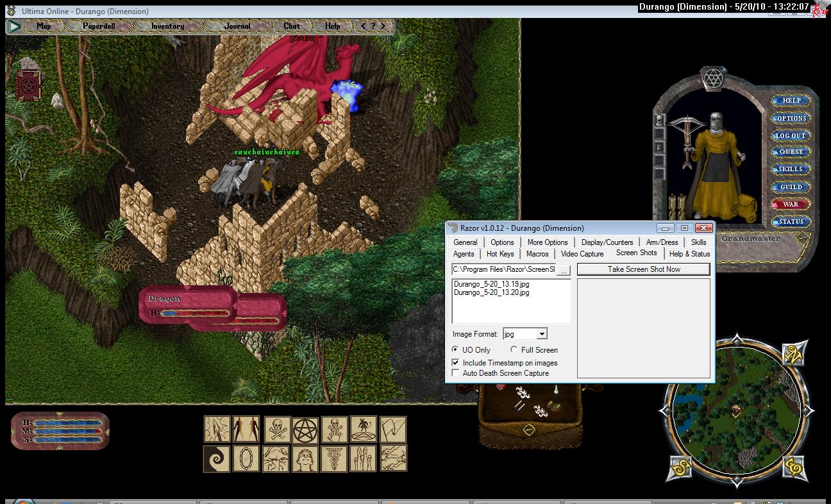Switch to the Macros tab
The height and width of the screenshot is (504, 831).
click(x=537, y=254)
